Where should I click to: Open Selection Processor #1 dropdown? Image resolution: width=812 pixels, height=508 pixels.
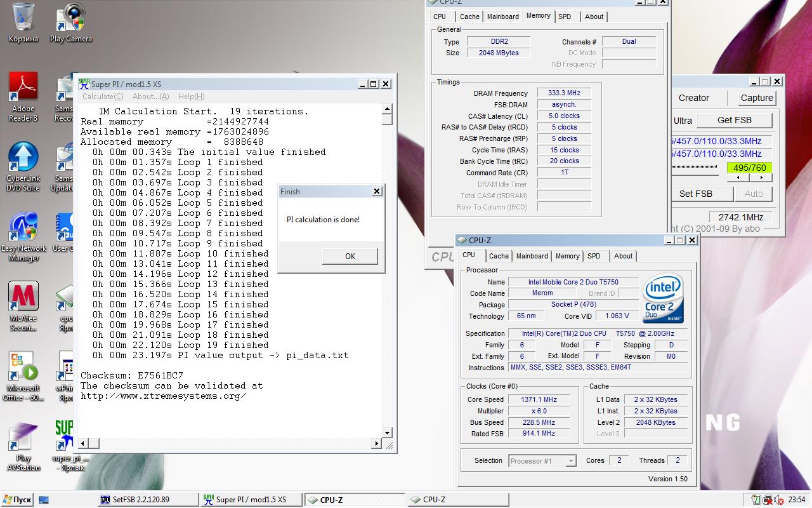542,461
